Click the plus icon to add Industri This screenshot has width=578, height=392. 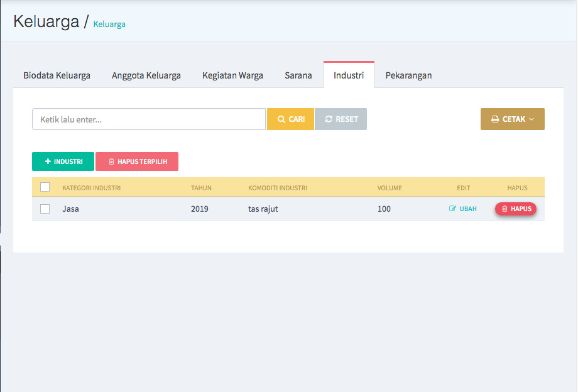tap(48, 161)
